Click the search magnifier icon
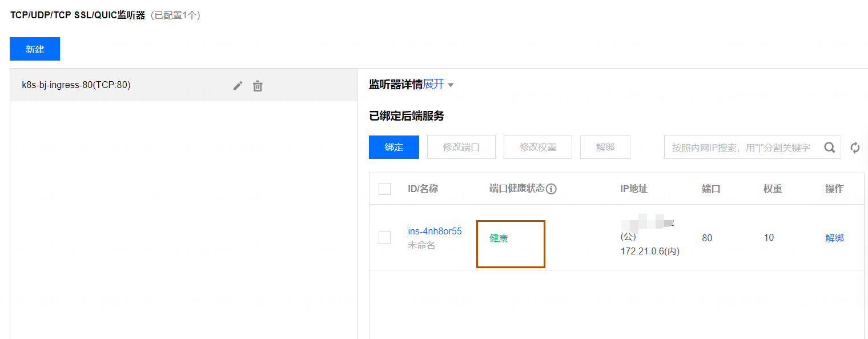868x339 pixels. tap(830, 147)
